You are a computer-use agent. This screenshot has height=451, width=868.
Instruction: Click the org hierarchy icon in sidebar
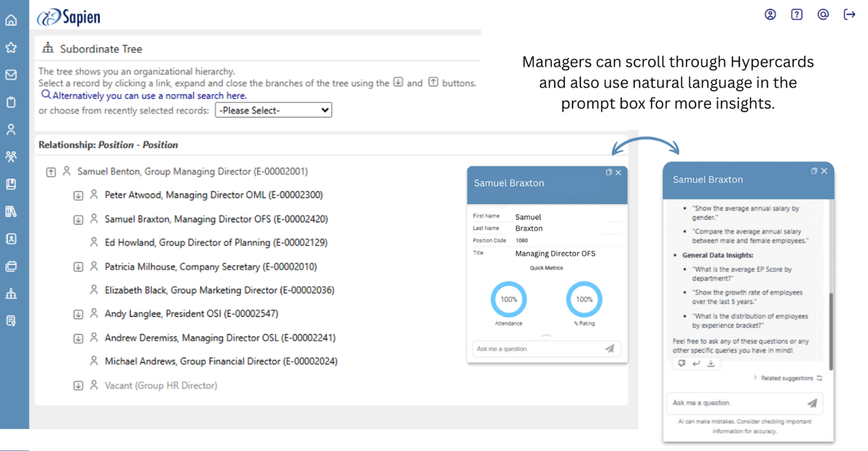11,294
